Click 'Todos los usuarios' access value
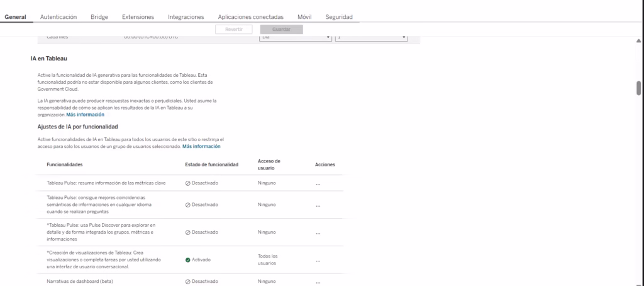Screen dimensions: 644x286 coord(268,260)
